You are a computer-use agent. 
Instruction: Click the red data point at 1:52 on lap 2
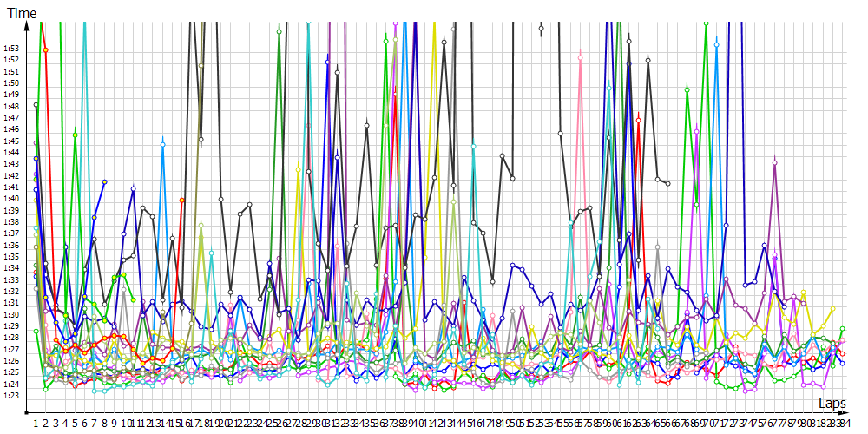(x=45, y=50)
